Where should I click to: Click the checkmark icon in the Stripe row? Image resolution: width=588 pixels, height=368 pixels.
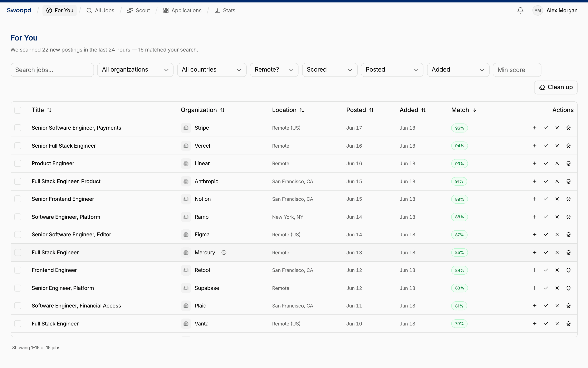pyautogui.click(x=546, y=128)
